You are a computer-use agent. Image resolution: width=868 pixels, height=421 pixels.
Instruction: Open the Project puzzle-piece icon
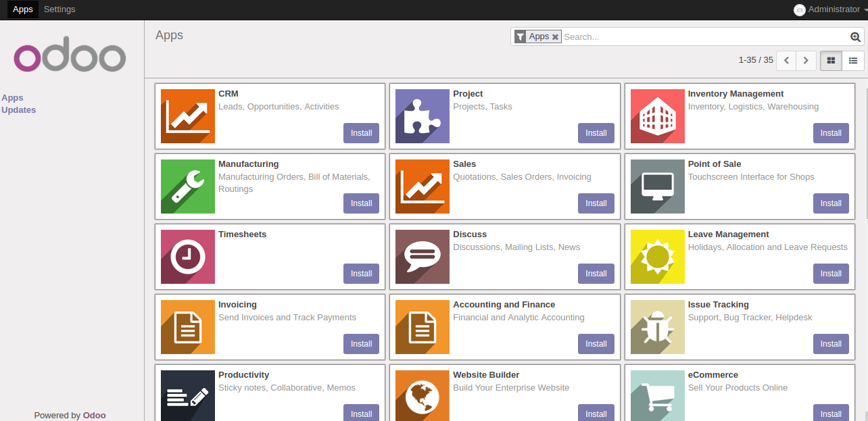[x=423, y=116]
